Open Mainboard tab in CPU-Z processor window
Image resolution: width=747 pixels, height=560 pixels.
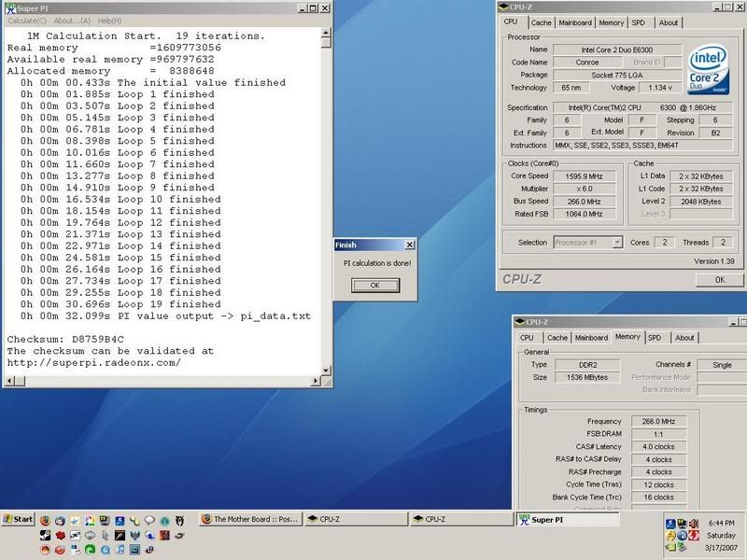pyautogui.click(x=575, y=22)
